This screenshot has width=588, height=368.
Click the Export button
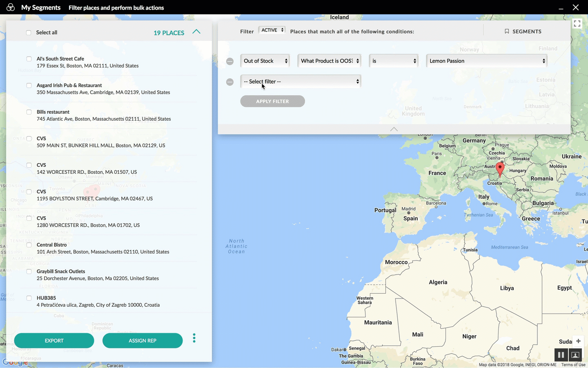[x=54, y=341]
